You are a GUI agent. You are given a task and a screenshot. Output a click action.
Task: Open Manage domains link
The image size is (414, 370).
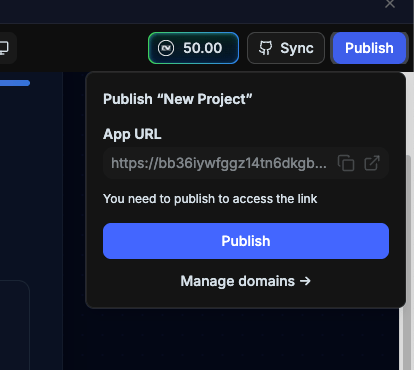[246, 281]
